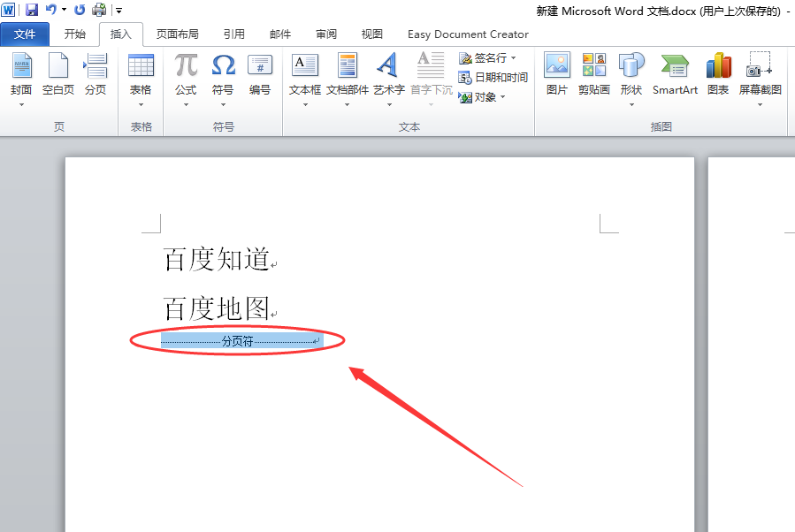The width and height of the screenshot is (795, 532).
Task: Expand the 文档部件 dropdown arrow
Action: (348, 105)
